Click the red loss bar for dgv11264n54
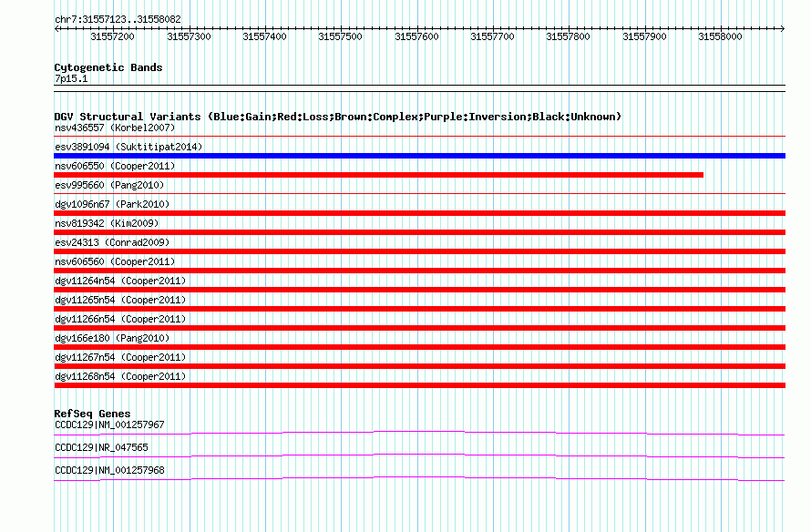Screen dimensions: 811x532 coord(419,290)
